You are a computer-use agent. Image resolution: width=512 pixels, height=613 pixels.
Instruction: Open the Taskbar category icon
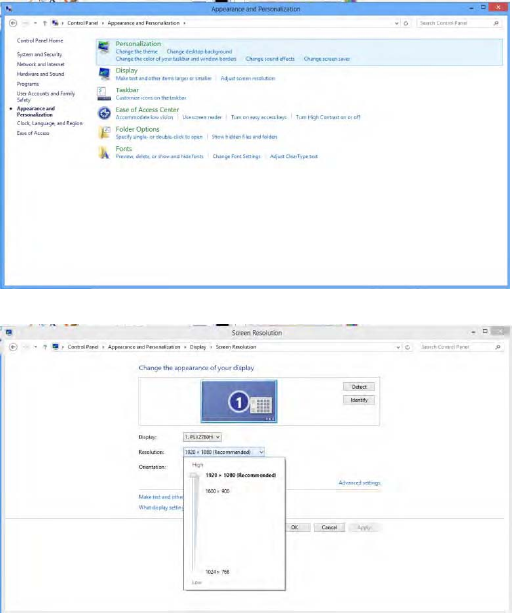click(x=104, y=93)
